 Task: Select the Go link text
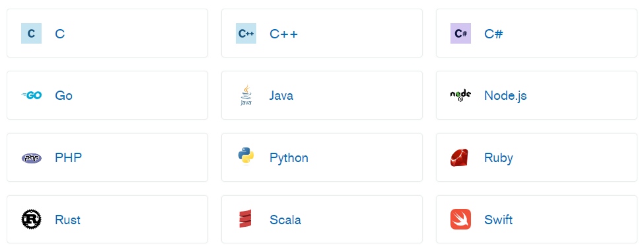click(63, 96)
